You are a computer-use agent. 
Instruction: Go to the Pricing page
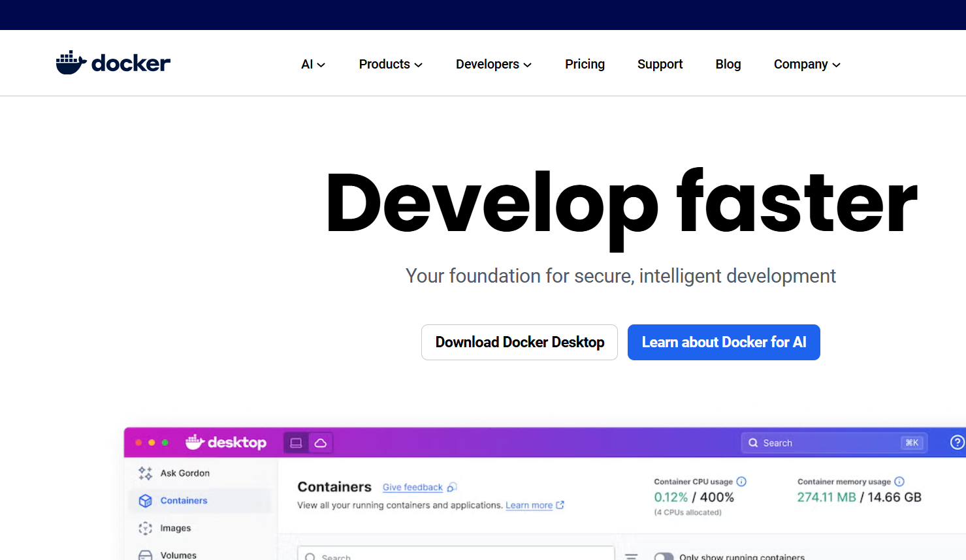click(x=585, y=64)
